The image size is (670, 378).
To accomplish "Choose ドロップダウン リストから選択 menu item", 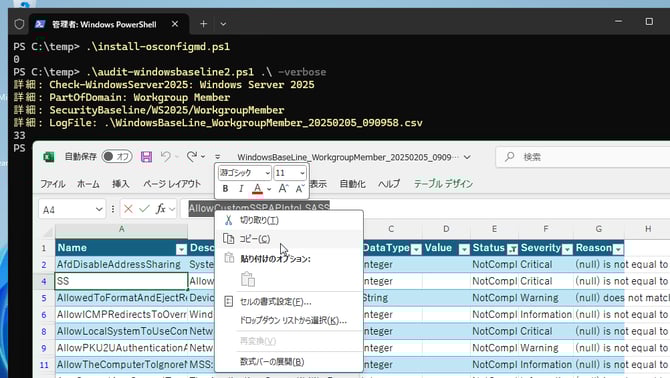I will click(x=289, y=320).
